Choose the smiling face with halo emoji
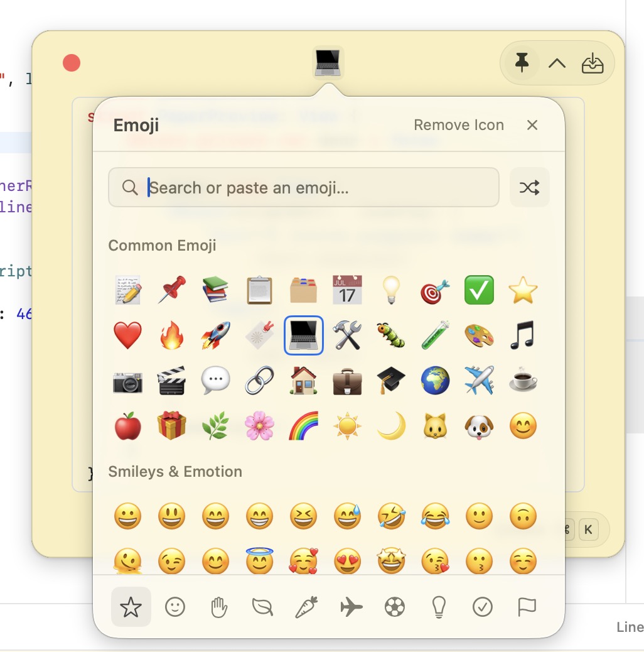Viewport: 644px width, 652px height. pyautogui.click(x=260, y=560)
